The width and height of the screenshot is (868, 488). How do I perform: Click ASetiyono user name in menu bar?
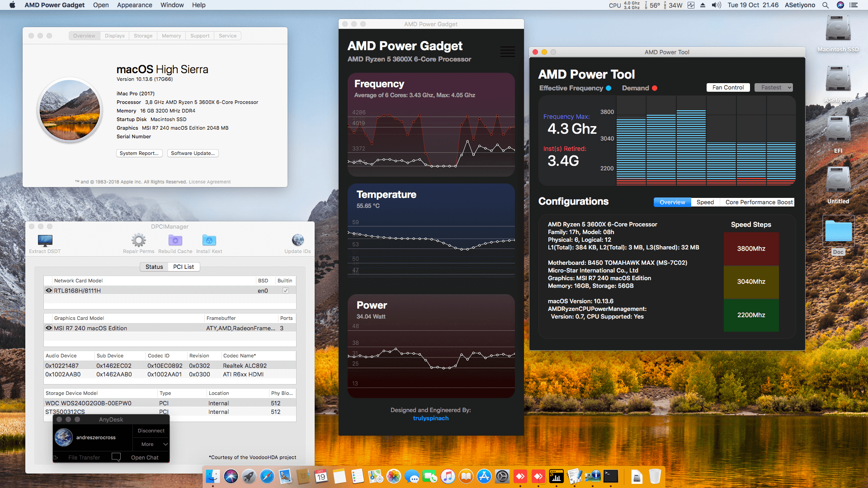click(800, 5)
